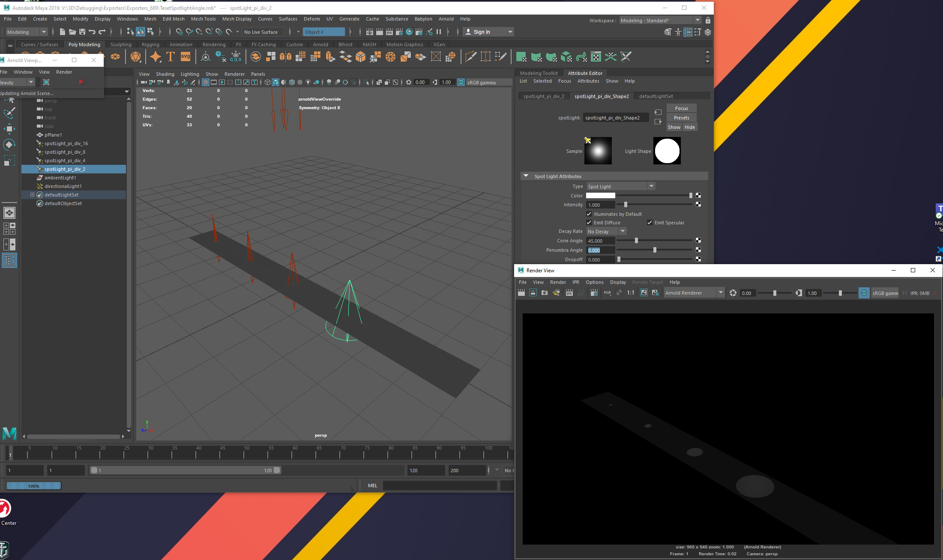Open the Sign In dropdown
This screenshot has width=943, height=560.
point(488,32)
